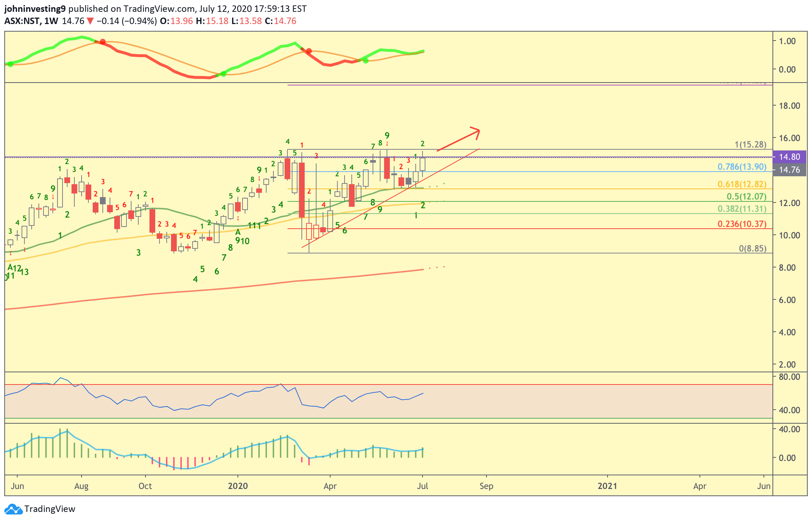Image resolution: width=812 pixels, height=522 pixels.
Task: Click the 0(8.85) Fibonacci base label
Action: click(x=752, y=248)
